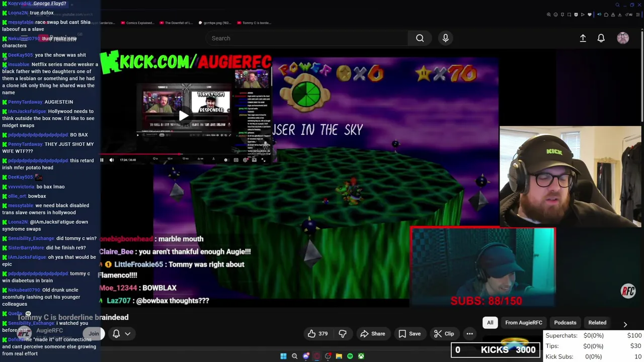Activate voice search microphone icon
644x362 pixels.
point(445,38)
